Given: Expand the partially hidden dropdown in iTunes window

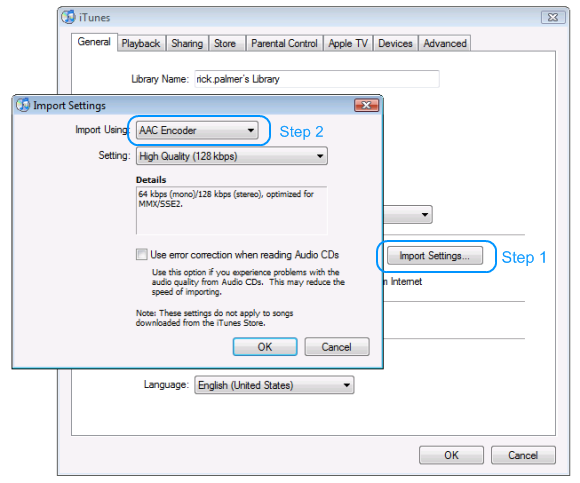Looking at the screenshot, I should [408, 215].
